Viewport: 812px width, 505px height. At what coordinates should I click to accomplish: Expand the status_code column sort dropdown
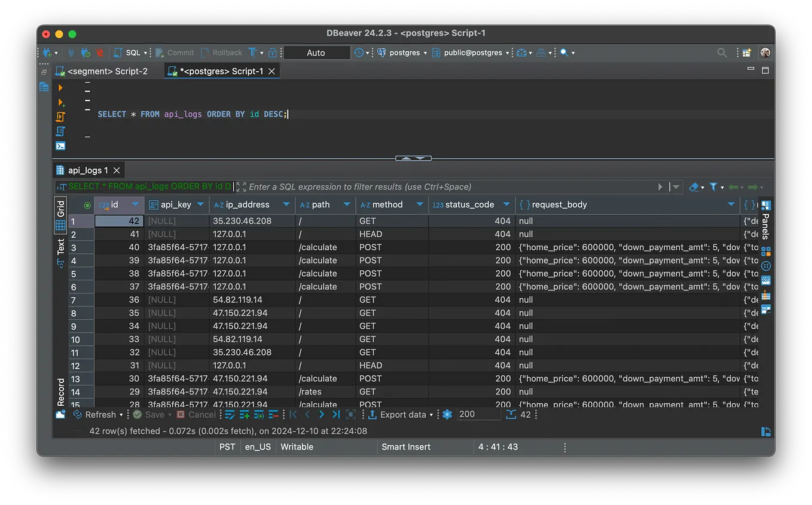[x=506, y=204]
